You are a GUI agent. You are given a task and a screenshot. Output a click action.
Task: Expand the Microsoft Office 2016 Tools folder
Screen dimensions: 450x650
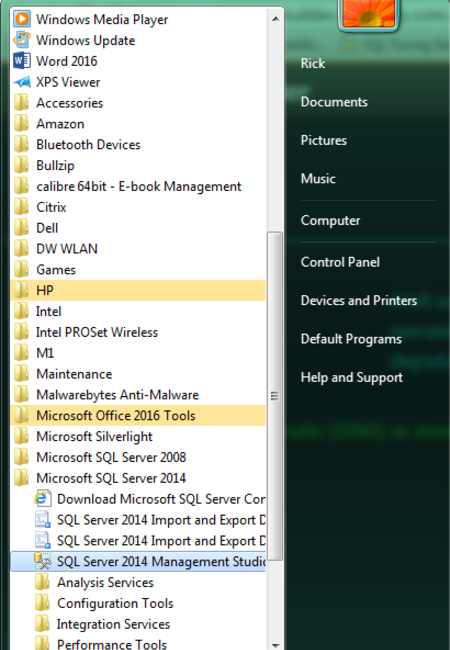tap(138, 415)
